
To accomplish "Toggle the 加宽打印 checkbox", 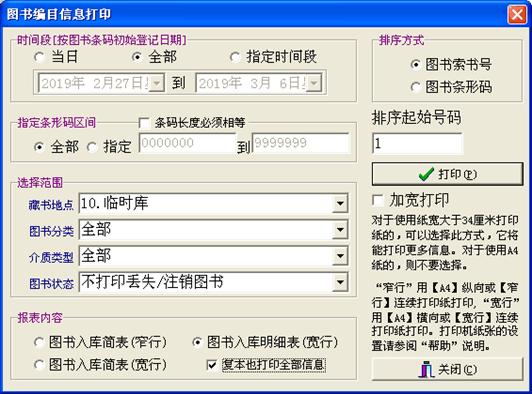I will 378,200.
